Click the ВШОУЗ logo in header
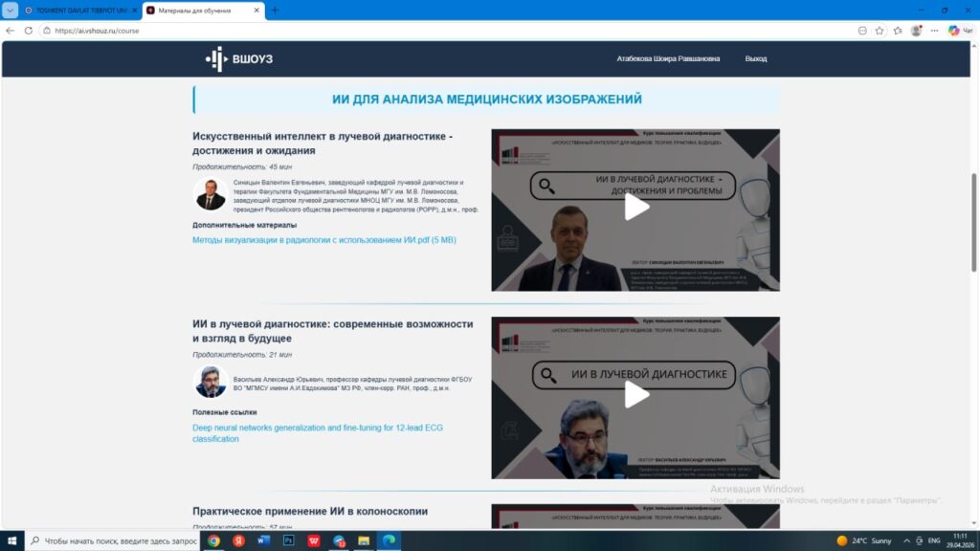Viewport: 980px width, 551px height. coord(239,59)
